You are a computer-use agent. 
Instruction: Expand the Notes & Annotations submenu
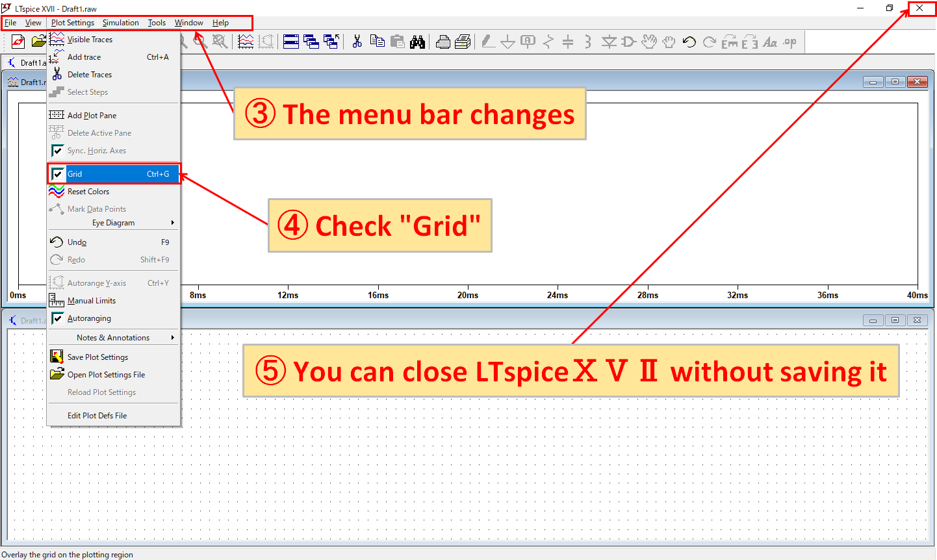pyautogui.click(x=114, y=337)
